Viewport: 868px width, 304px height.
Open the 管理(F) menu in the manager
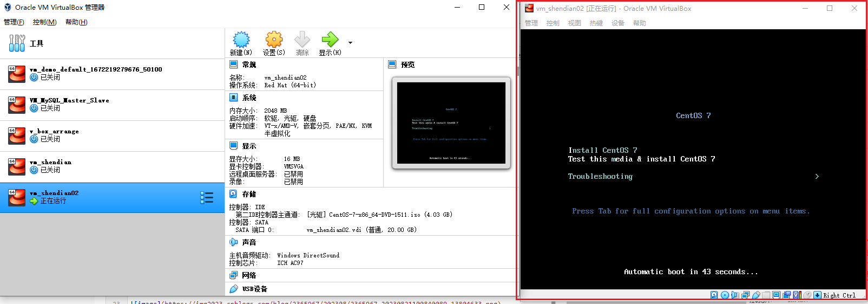[14, 22]
